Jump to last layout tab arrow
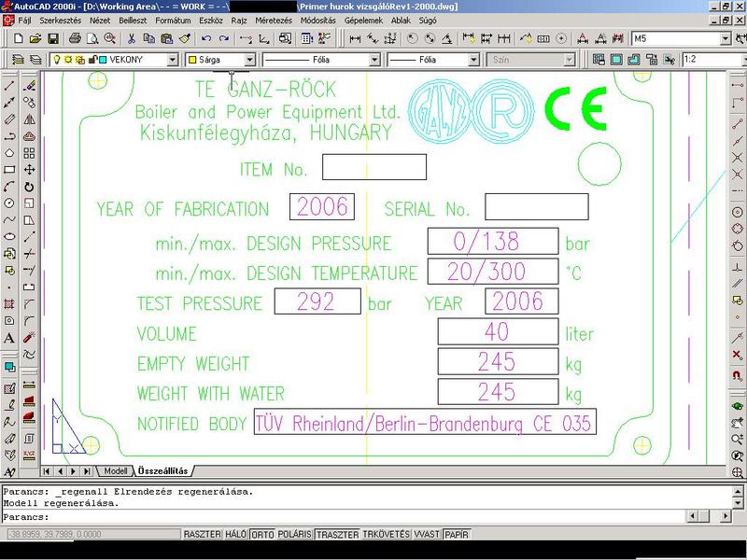Viewport: 747px width, 560px height. (x=87, y=471)
